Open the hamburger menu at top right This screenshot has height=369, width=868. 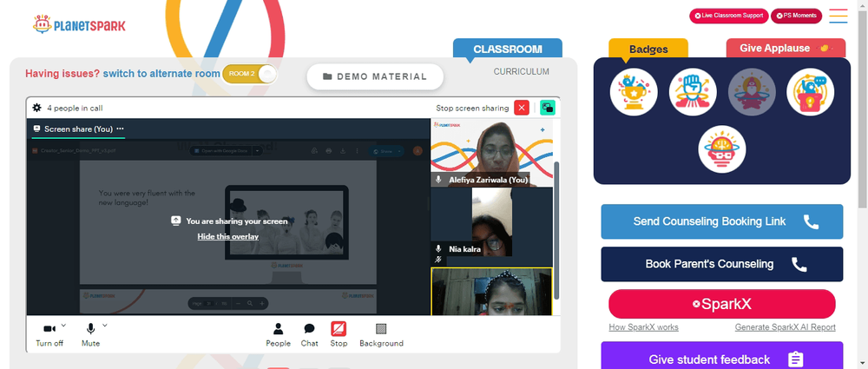click(838, 16)
